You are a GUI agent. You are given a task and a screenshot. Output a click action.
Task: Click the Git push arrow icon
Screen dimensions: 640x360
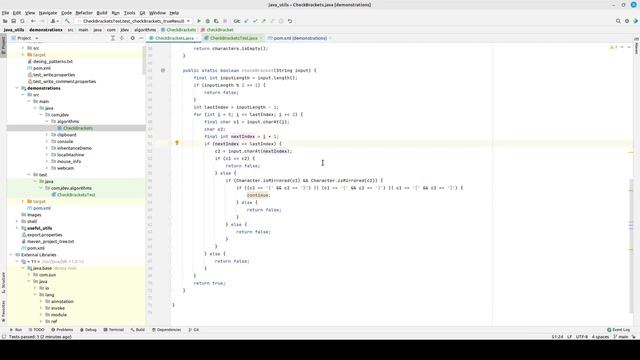[264, 21]
